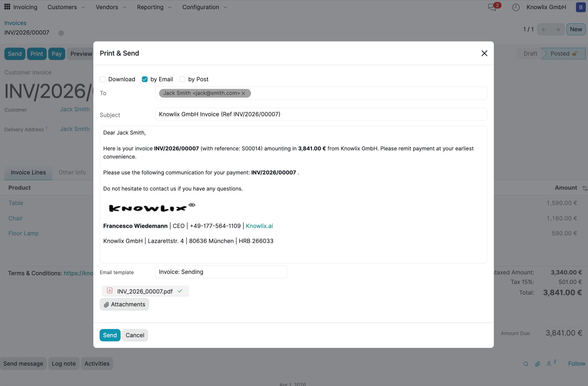Image resolution: width=588 pixels, height=386 pixels.
Task: Click the INV_2026_00007.pdf file icon
Action: [110, 291]
